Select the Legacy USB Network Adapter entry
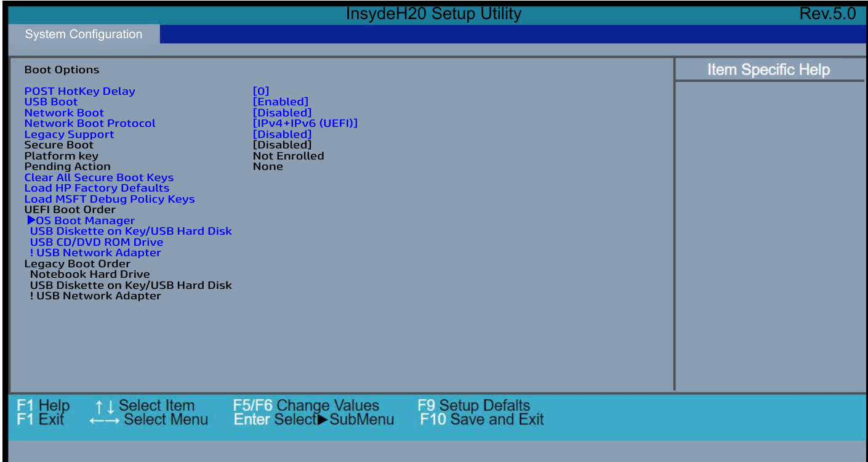This screenshot has width=868, height=462. pos(95,296)
